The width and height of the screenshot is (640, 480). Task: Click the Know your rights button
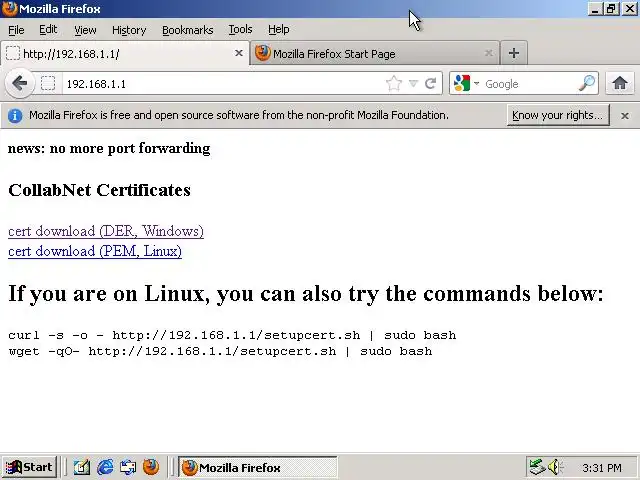click(x=558, y=115)
